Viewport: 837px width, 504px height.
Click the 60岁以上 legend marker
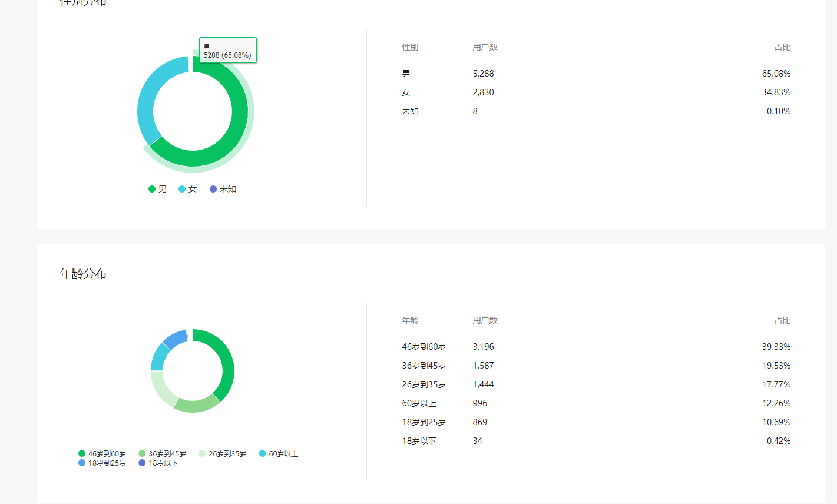coord(262,453)
